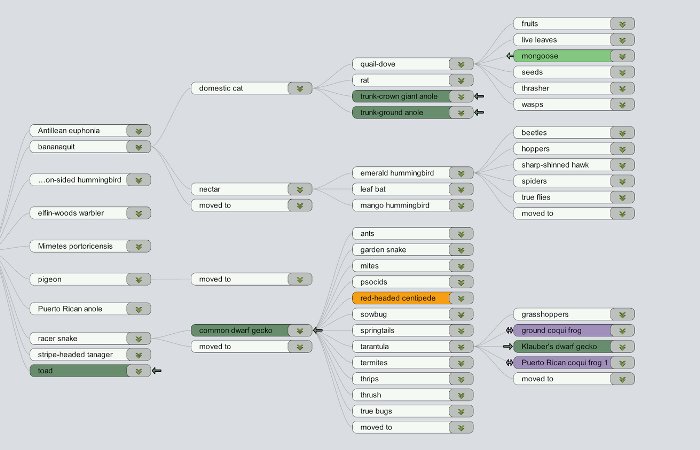Select the termites node
The width and height of the screenshot is (700, 450).
[412, 362]
